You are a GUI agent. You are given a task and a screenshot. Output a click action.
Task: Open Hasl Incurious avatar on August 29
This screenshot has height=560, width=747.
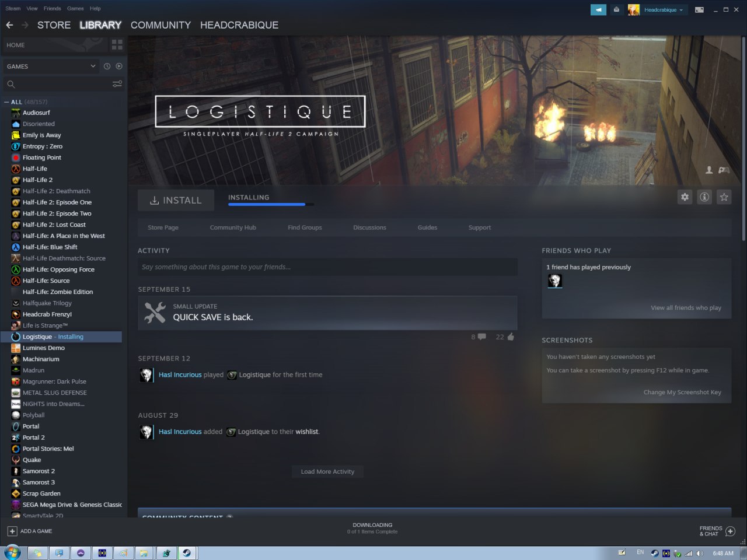(x=146, y=432)
